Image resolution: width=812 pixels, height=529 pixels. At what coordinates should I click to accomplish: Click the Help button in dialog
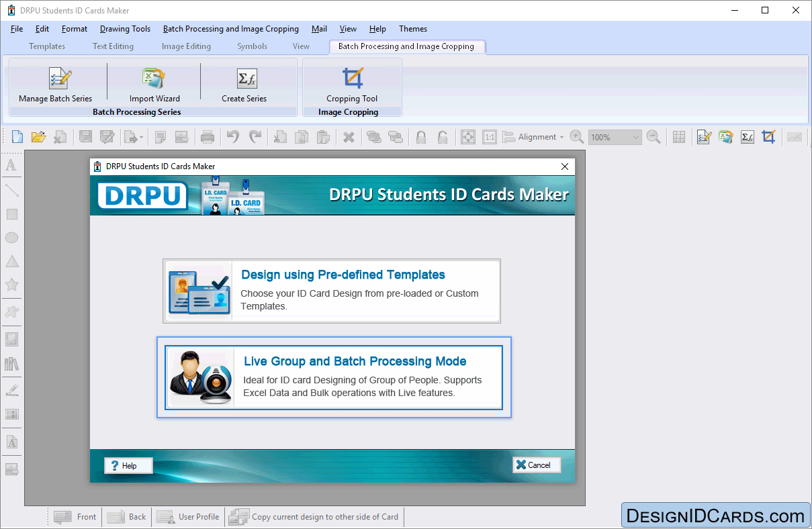128,465
